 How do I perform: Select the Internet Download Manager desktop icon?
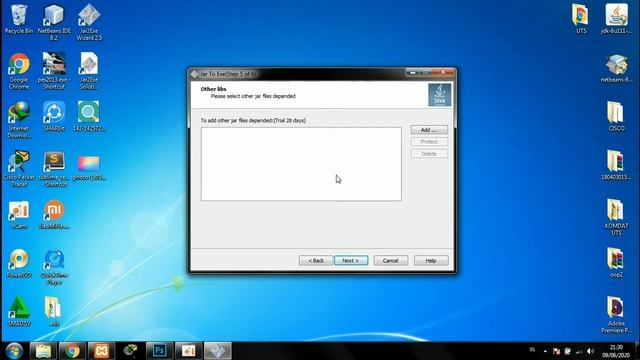[19, 120]
